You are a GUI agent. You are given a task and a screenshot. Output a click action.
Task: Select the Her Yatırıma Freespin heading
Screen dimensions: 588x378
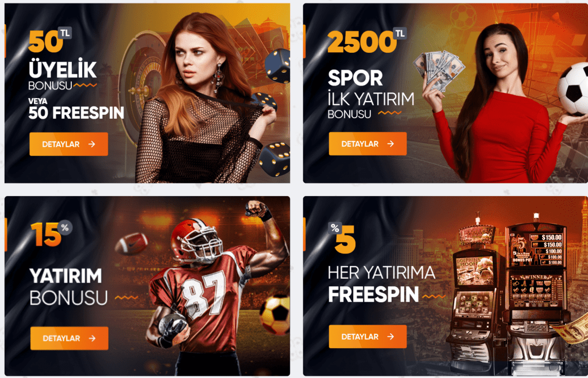(381, 284)
